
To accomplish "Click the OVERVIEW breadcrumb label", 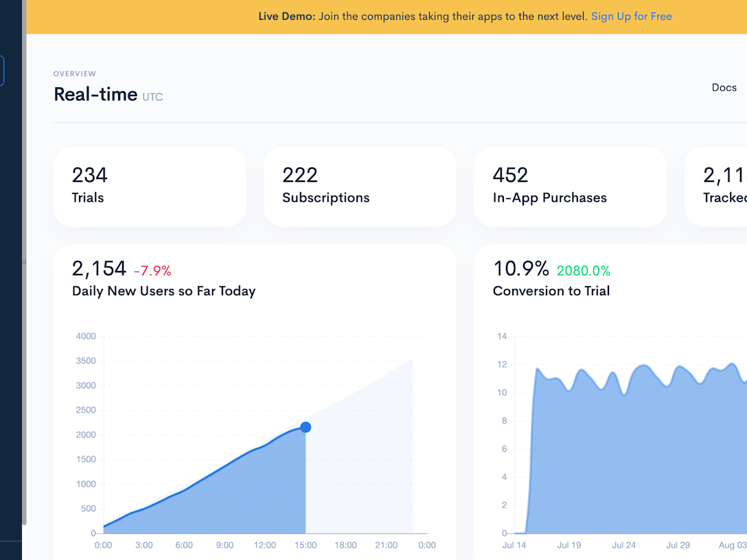I will tap(75, 74).
